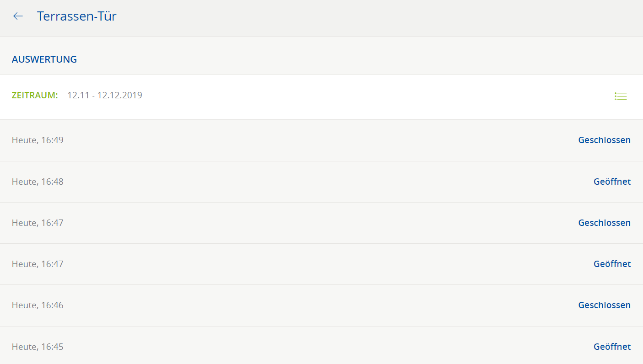Select the Heute, 16:45 timestamp
The width and height of the screenshot is (643, 364).
click(x=38, y=347)
